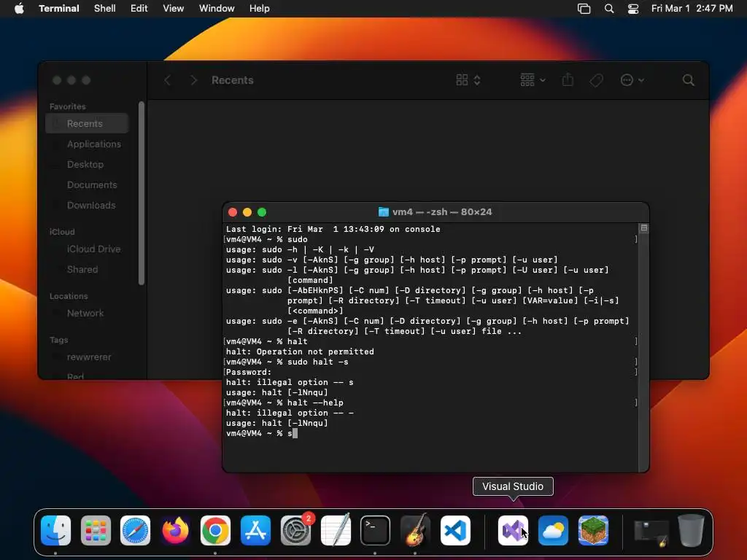Go forward in the Finder window
Image resolution: width=747 pixels, height=560 pixels.
point(193,80)
